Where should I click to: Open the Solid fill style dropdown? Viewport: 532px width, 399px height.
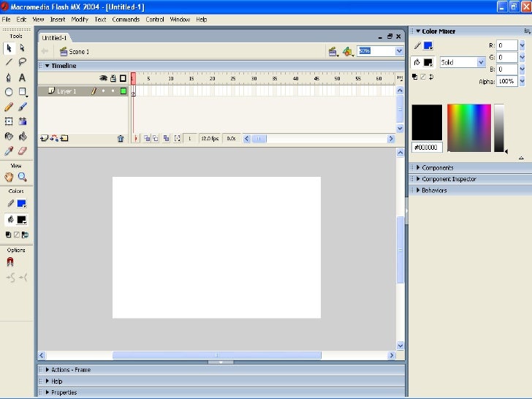point(462,63)
